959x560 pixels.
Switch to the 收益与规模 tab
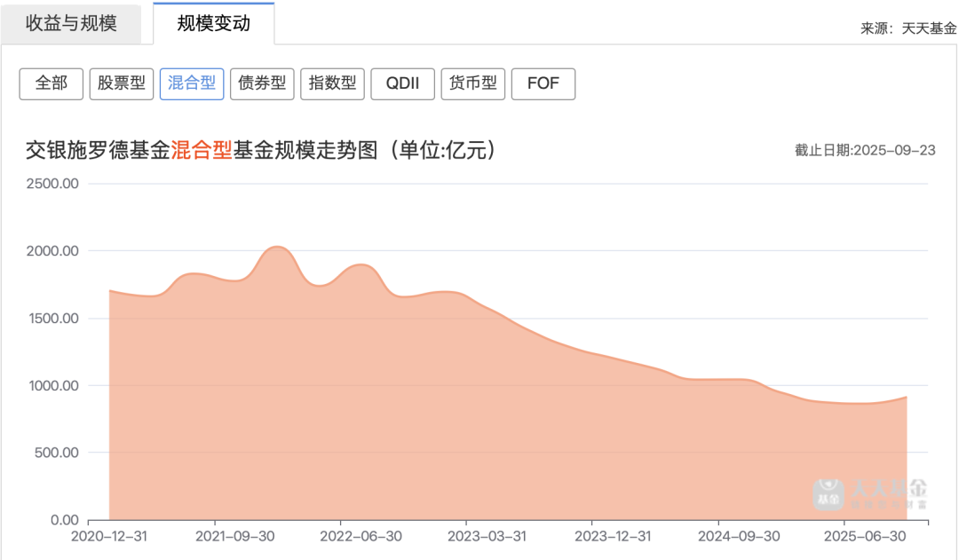point(71,23)
